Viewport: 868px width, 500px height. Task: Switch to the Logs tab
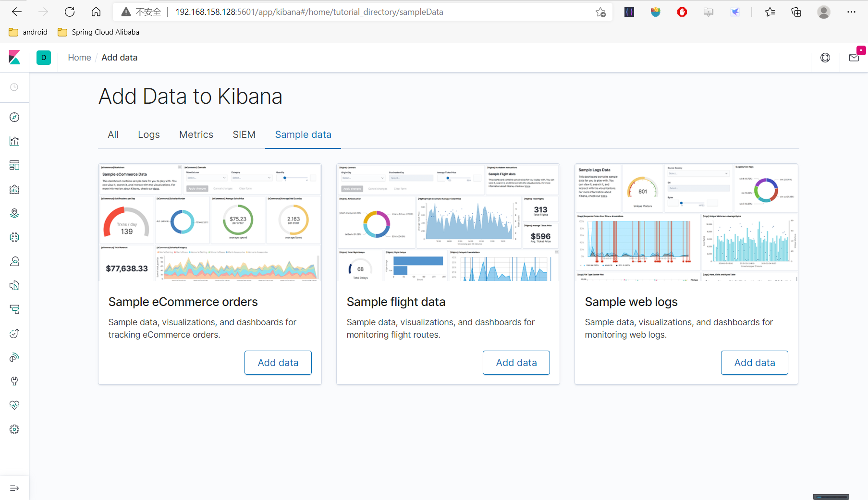(148, 134)
